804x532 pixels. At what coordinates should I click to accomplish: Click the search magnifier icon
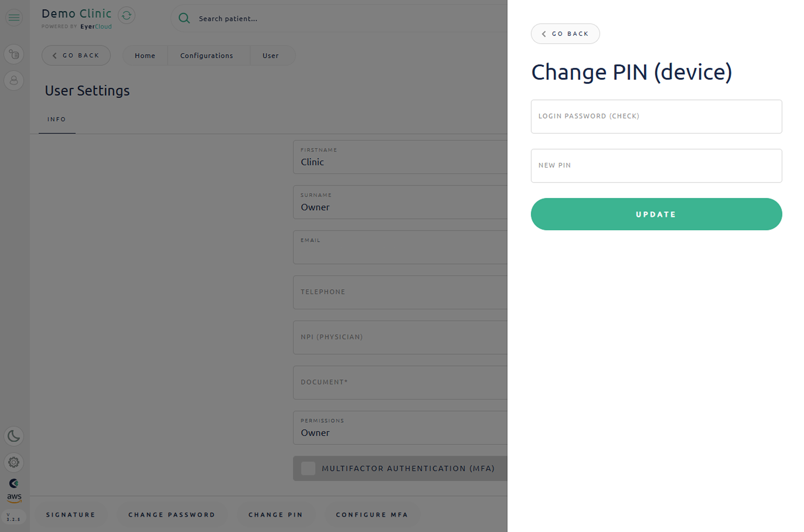184,18
